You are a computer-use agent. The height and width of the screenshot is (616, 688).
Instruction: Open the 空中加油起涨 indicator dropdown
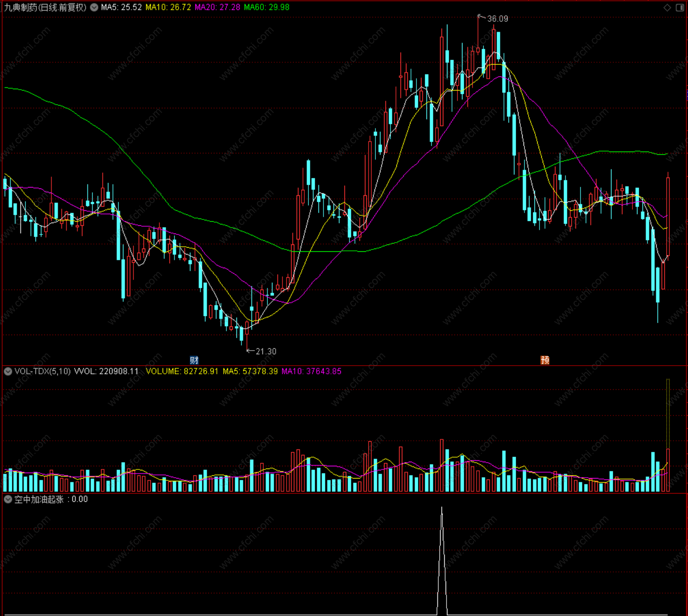pos(8,499)
